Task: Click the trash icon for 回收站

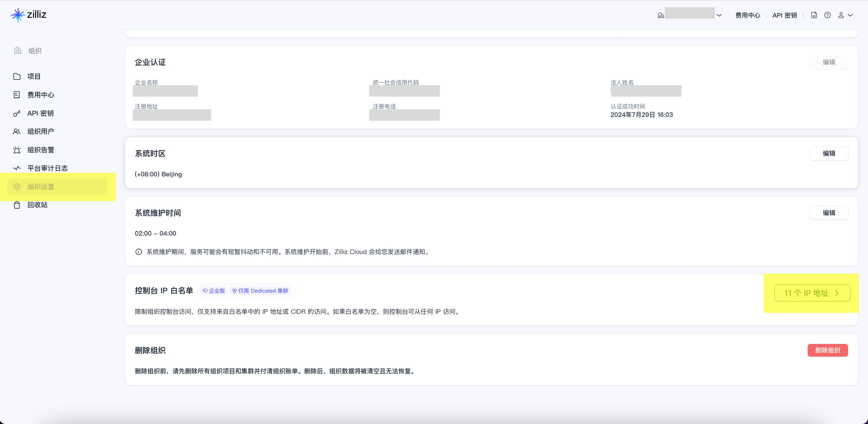Action: [17, 205]
